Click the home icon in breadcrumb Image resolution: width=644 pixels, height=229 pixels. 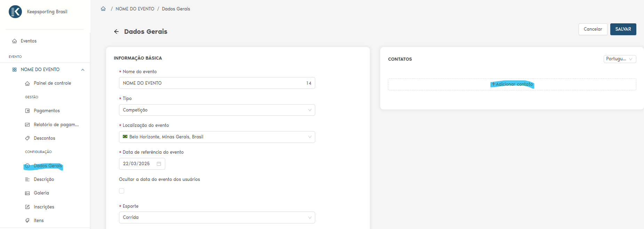coord(103,9)
